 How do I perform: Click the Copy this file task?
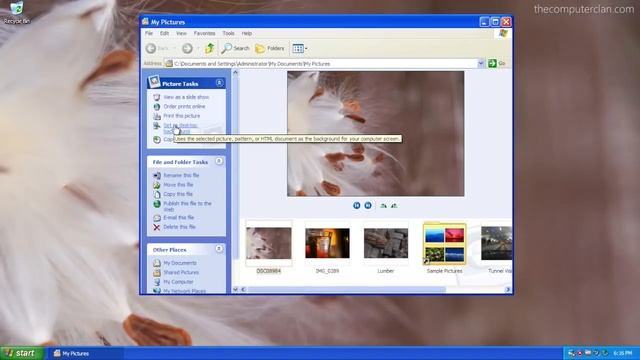[x=178, y=194]
